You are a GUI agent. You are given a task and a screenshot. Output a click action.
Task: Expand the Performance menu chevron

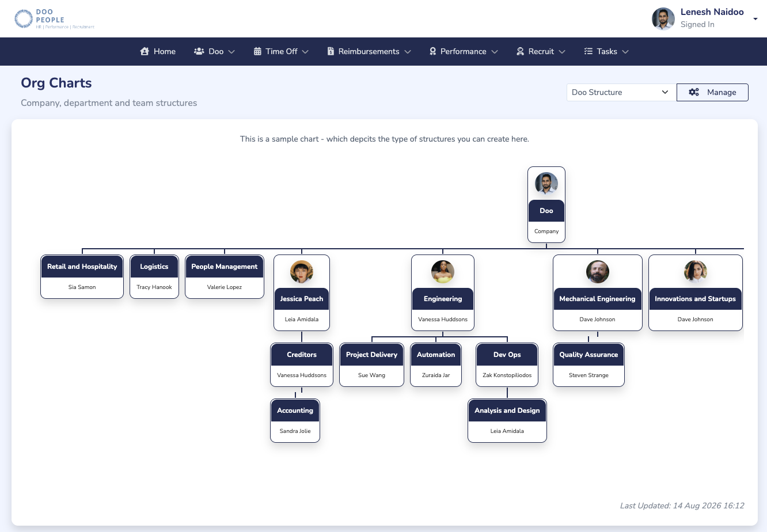pos(495,52)
